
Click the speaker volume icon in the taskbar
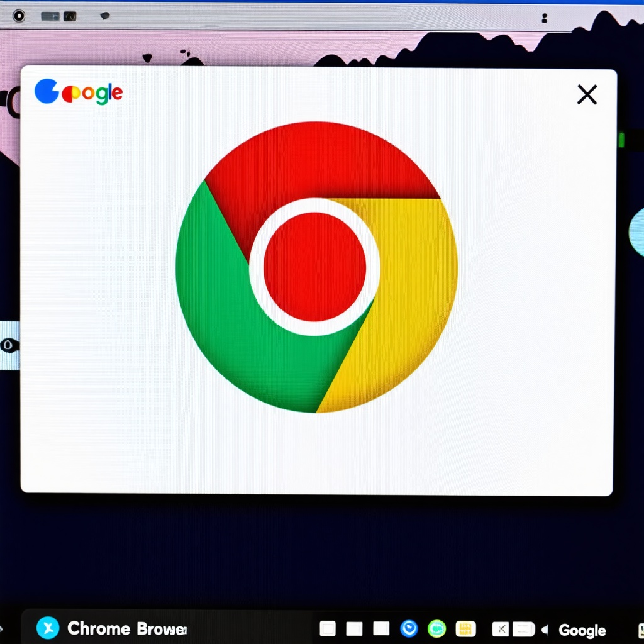[545, 629]
